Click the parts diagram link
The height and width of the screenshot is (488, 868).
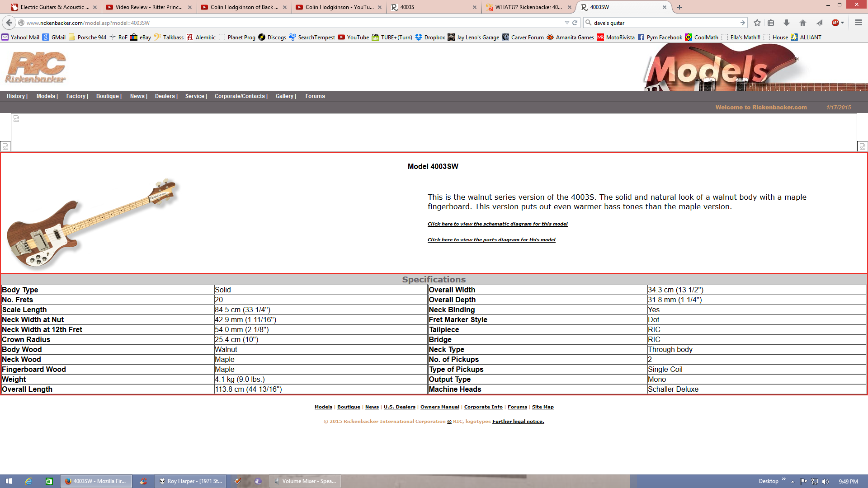click(491, 240)
